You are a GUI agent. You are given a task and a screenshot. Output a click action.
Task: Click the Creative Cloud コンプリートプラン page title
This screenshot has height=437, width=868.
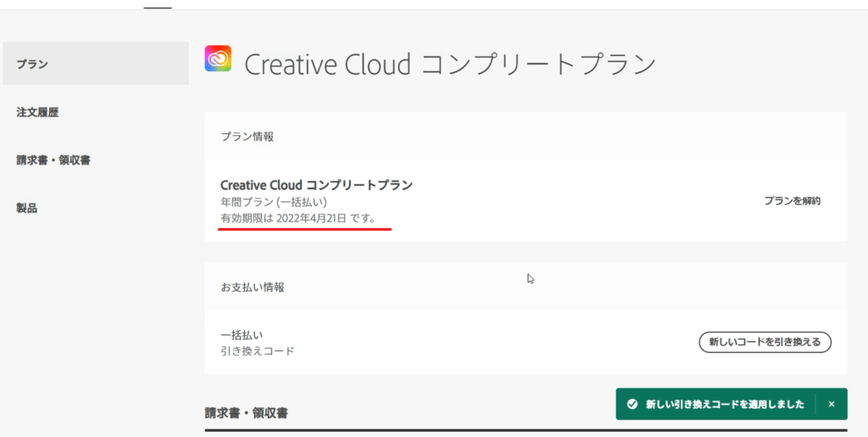pyautogui.click(x=450, y=64)
